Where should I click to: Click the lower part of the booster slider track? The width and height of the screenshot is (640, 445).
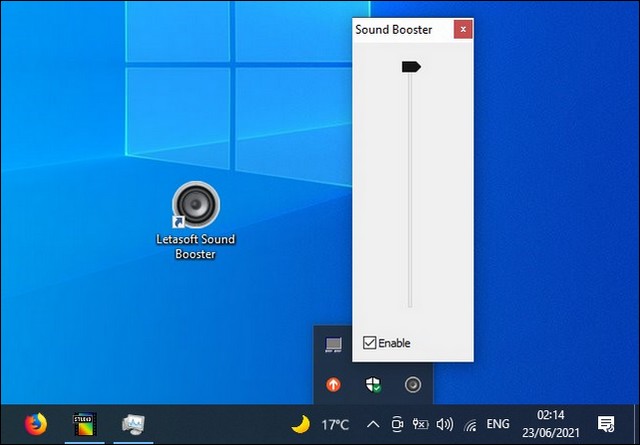(x=410, y=245)
